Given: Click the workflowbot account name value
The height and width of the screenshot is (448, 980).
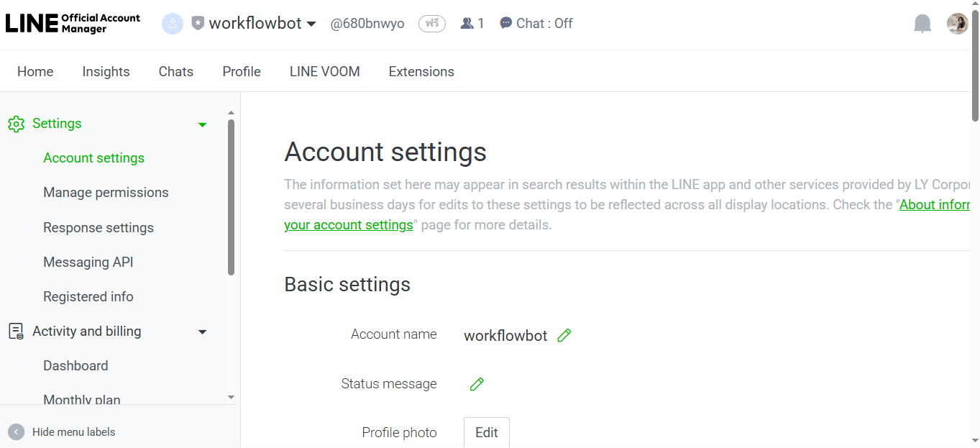Looking at the screenshot, I should click(x=505, y=336).
